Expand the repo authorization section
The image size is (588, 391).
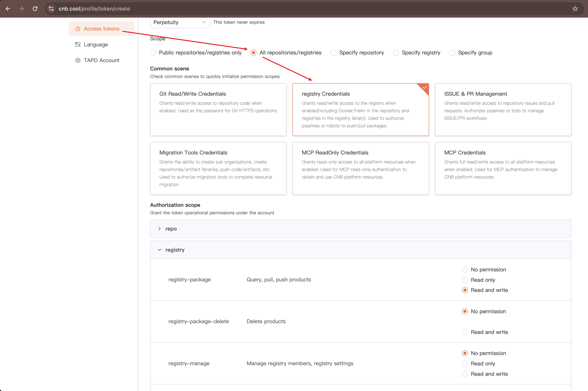click(x=160, y=229)
